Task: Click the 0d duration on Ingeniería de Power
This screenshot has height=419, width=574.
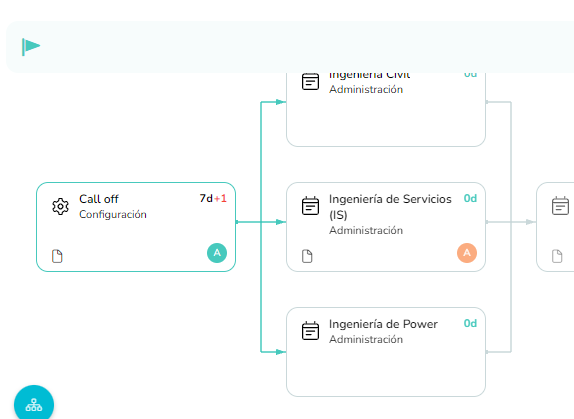Action: tap(470, 323)
